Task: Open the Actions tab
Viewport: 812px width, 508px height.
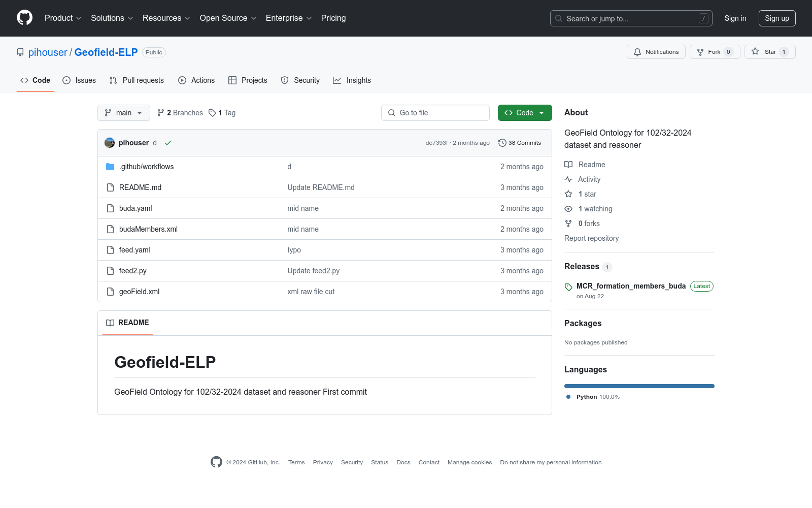Action: tap(196, 80)
